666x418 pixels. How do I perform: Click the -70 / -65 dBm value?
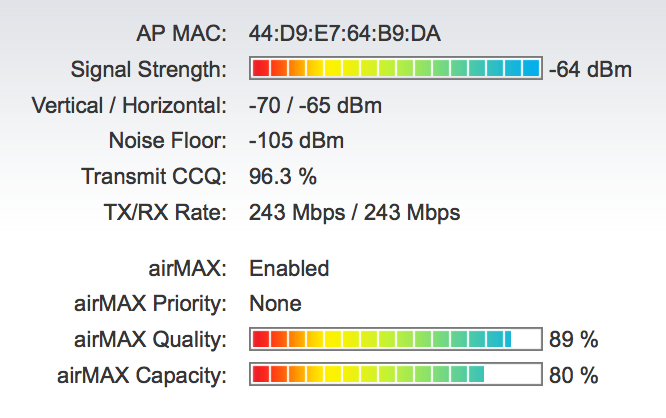(x=315, y=106)
